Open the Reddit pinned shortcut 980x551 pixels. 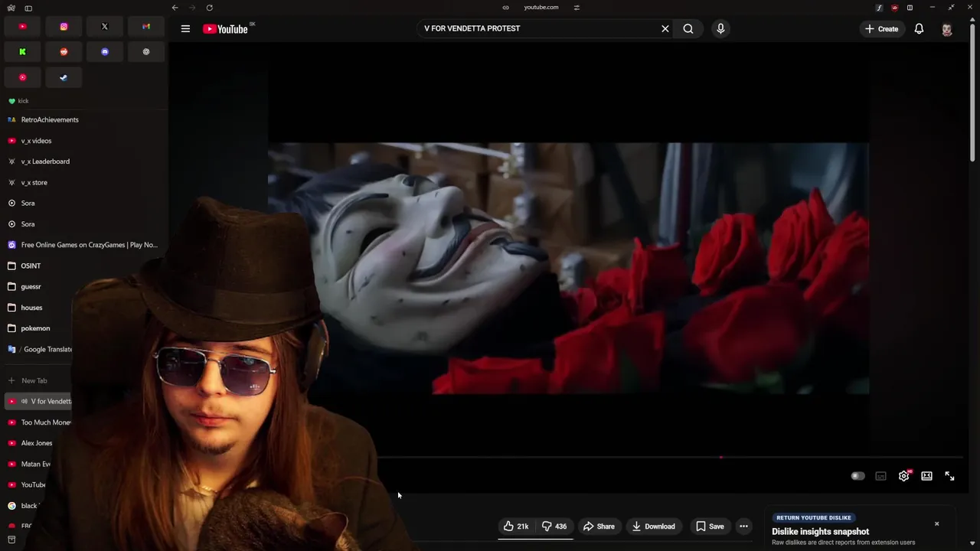[x=64, y=52]
